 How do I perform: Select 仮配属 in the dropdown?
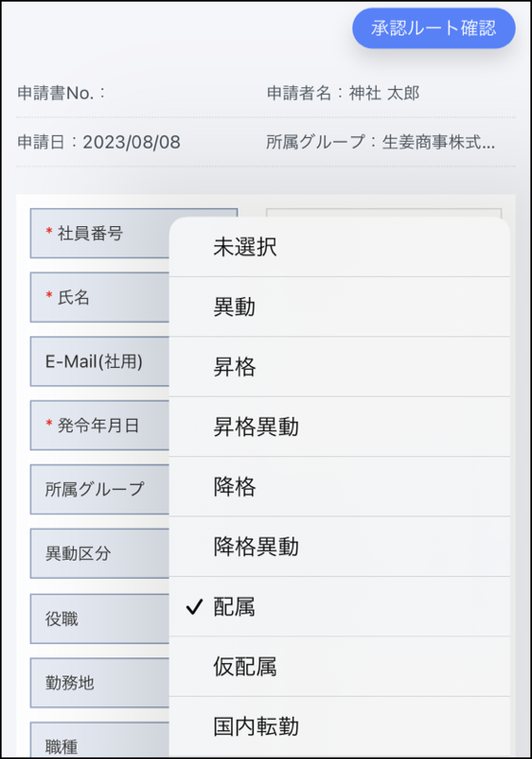[245, 667]
